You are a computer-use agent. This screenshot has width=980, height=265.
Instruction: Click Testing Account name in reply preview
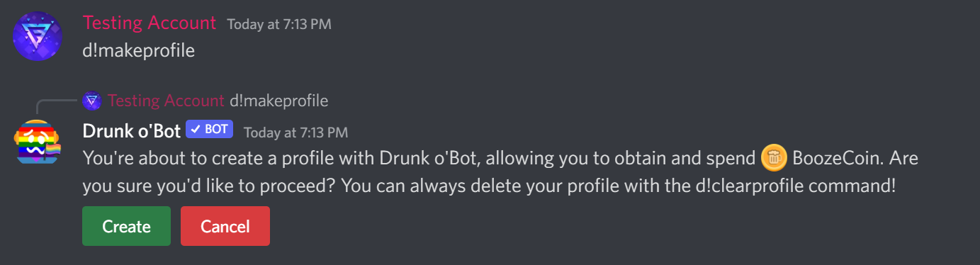tap(166, 101)
